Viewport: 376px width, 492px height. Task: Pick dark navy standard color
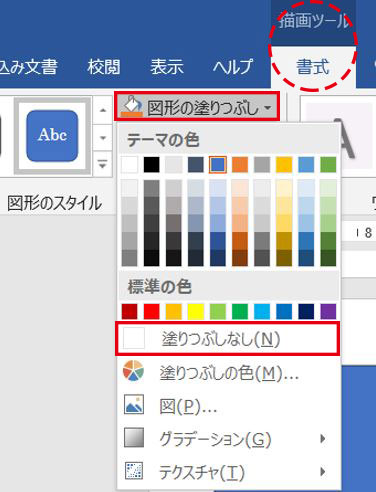point(306,311)
